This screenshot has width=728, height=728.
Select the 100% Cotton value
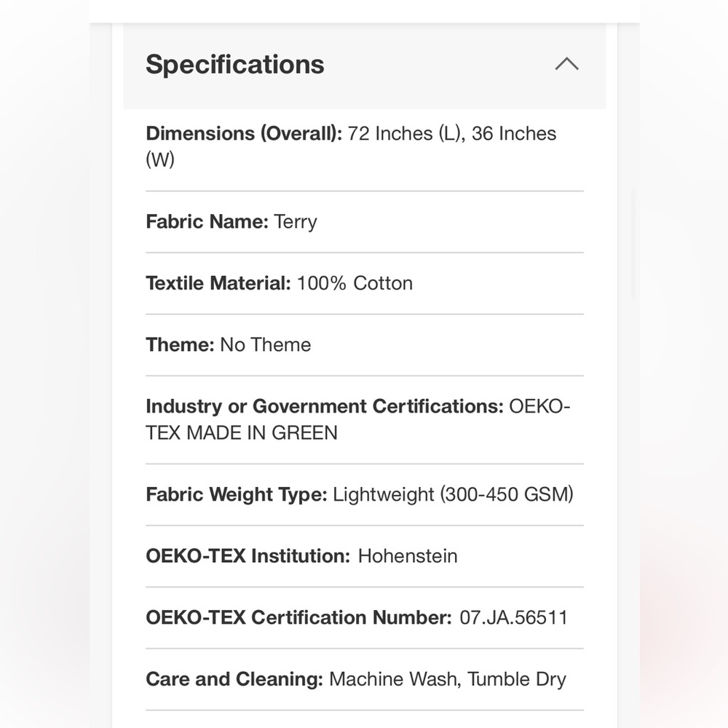click(x=355, y=283)
